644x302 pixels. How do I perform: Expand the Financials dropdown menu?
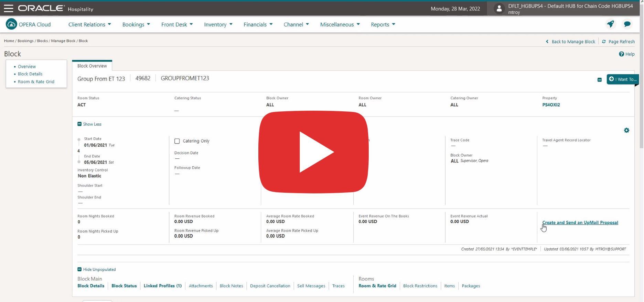[x=258, y=24]
